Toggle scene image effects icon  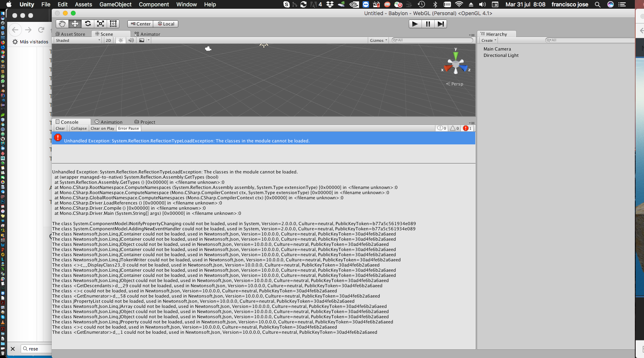[x=142, y=40]
